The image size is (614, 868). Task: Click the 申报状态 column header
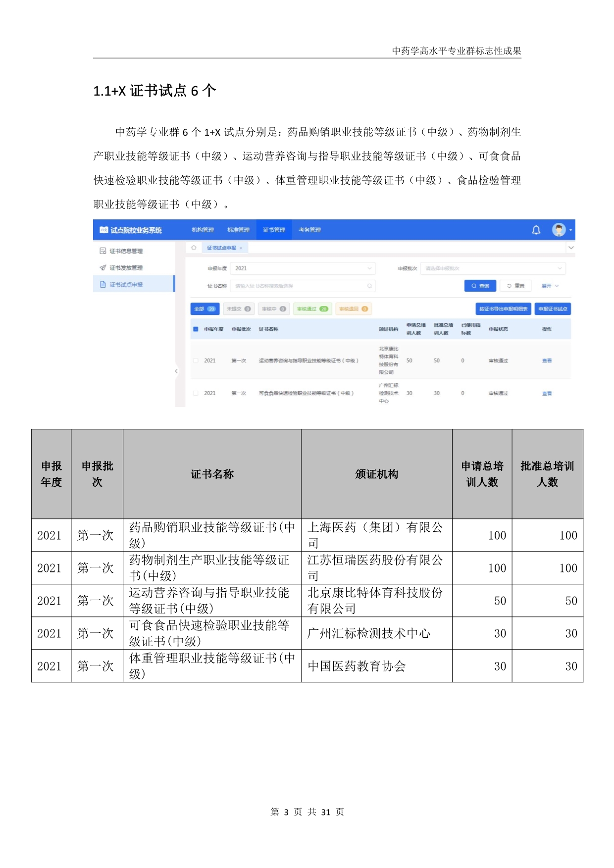click(x=498, y=329)
